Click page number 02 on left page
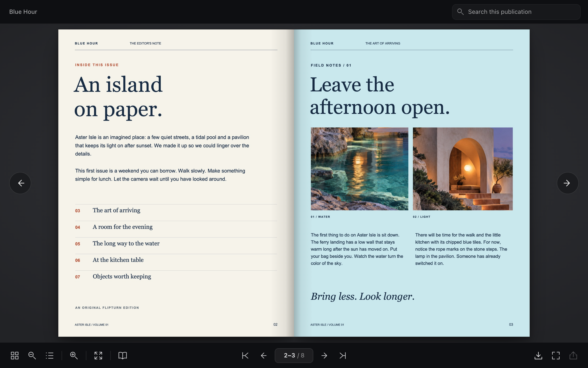Image resolution: width=588 pixels, height=368 pixels. coord(275,325)
